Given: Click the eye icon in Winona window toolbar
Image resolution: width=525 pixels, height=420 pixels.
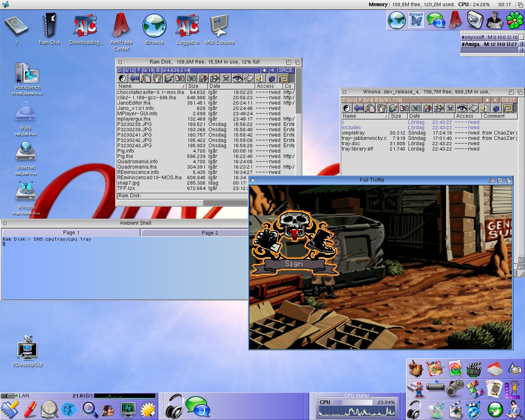Looking at the screenshot, I should click(x=462, y=108).
